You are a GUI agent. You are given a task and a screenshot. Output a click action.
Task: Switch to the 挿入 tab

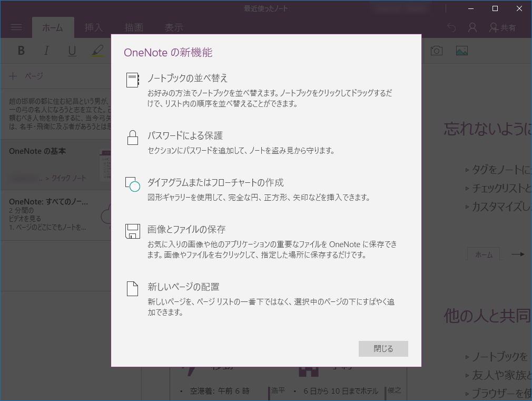click(93, 27)
